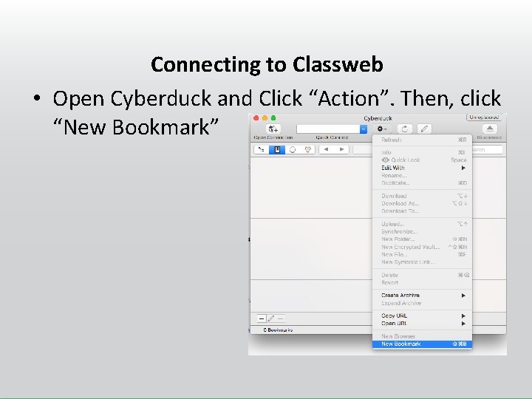Click the Open Connection globe icon
This screenshot has width=532, height=399.
tap(273, 129)
